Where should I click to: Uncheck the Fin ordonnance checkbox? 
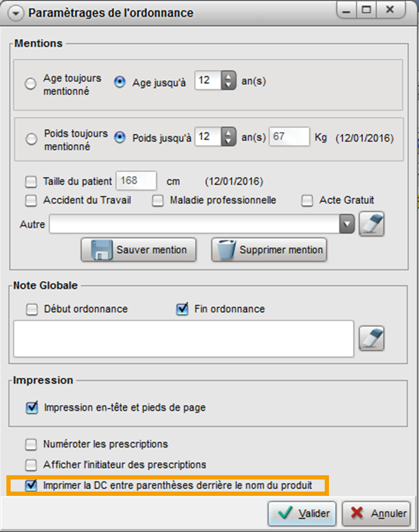tap(182, 309)
